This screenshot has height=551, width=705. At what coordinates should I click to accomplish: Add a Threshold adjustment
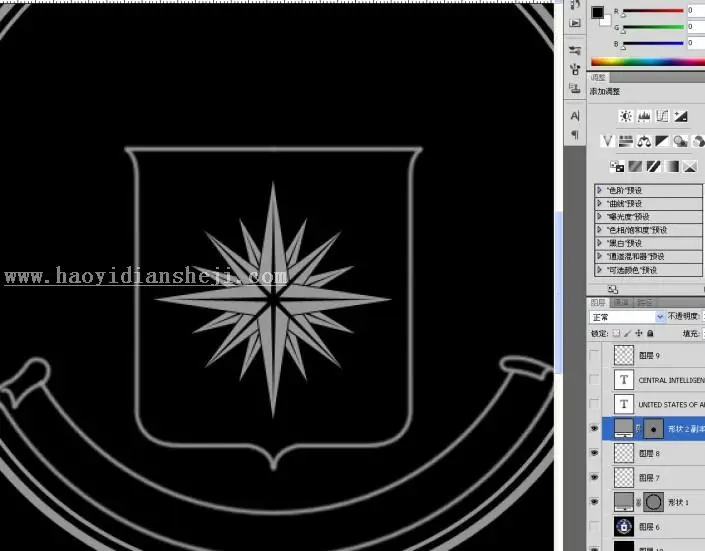tap(653, 166)
